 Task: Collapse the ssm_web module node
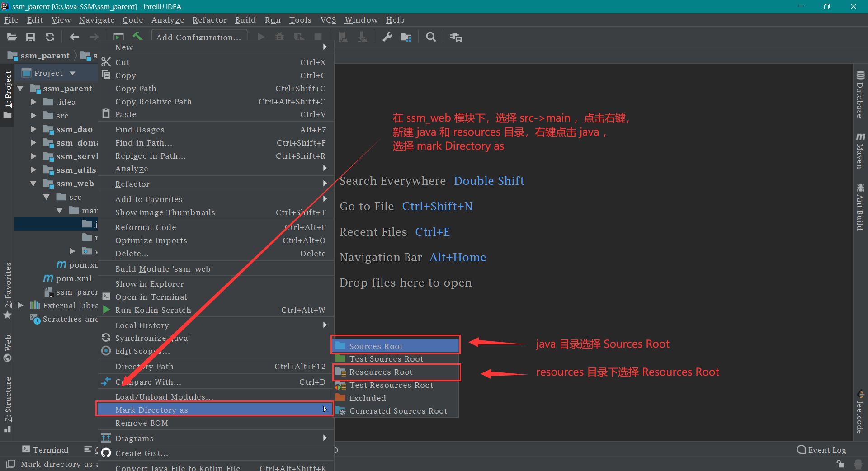pyautogui.click(x=33, y=184)
